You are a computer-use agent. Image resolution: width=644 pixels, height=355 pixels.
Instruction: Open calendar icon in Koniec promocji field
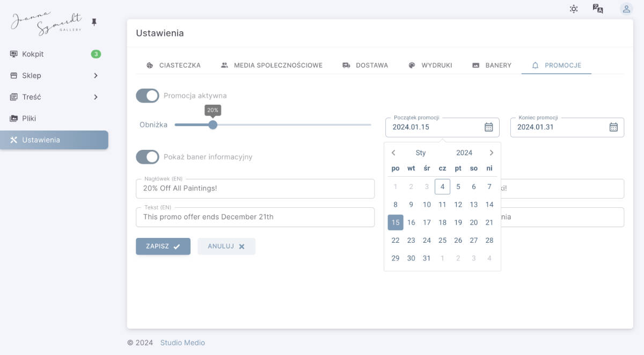tap(613, 127)
